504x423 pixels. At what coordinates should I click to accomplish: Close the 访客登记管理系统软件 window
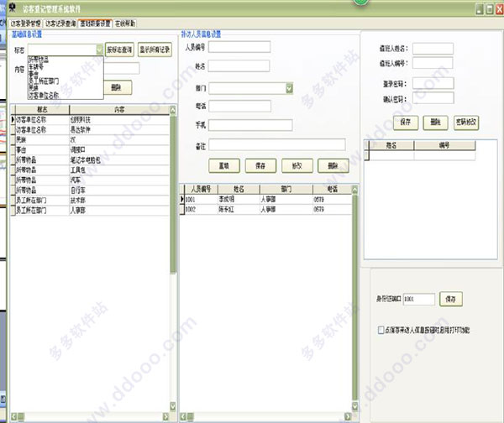coord(499,9)
